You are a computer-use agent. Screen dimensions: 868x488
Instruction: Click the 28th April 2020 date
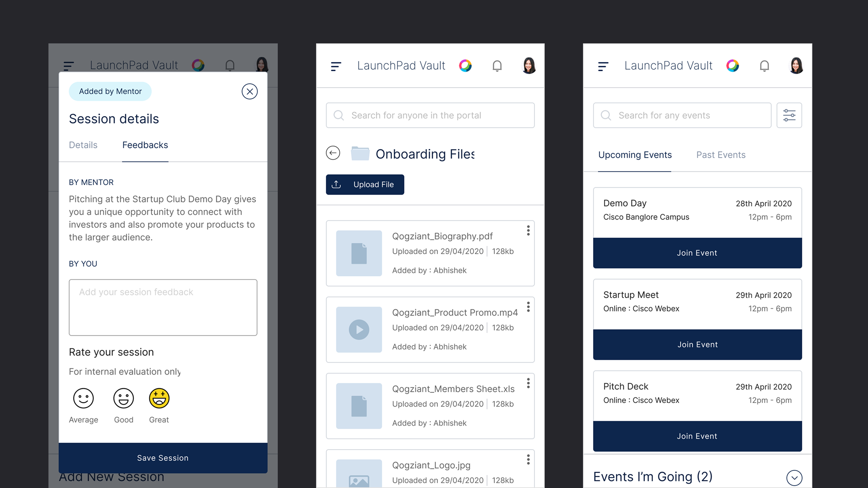(763, 204)
